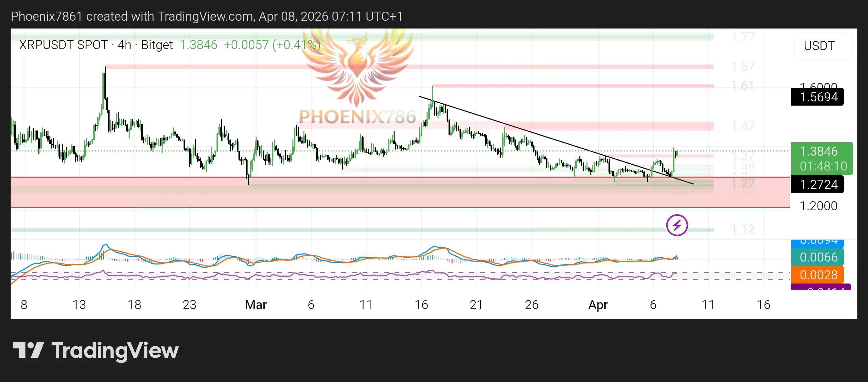Viewport: 868px width, 382px height.
Task: Click the PHOENIX786 watermark text
Action: coord(358,117)
